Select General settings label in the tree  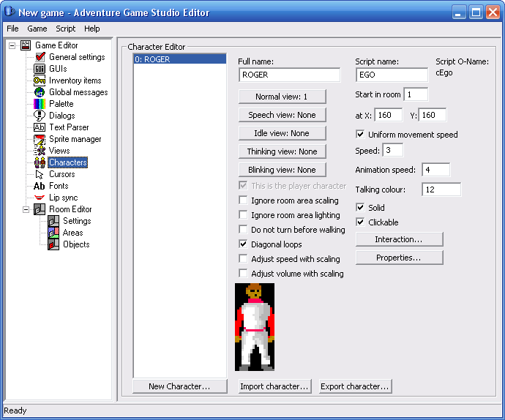coord(77,57)
